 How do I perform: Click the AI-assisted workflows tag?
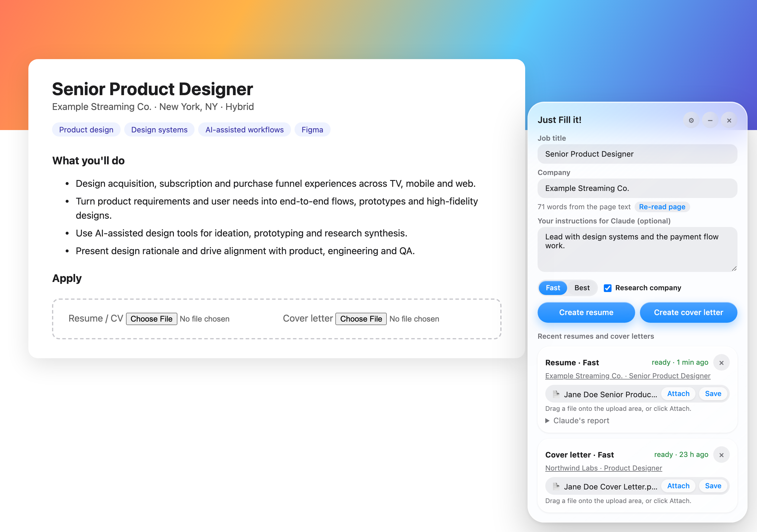click(244, 129)
